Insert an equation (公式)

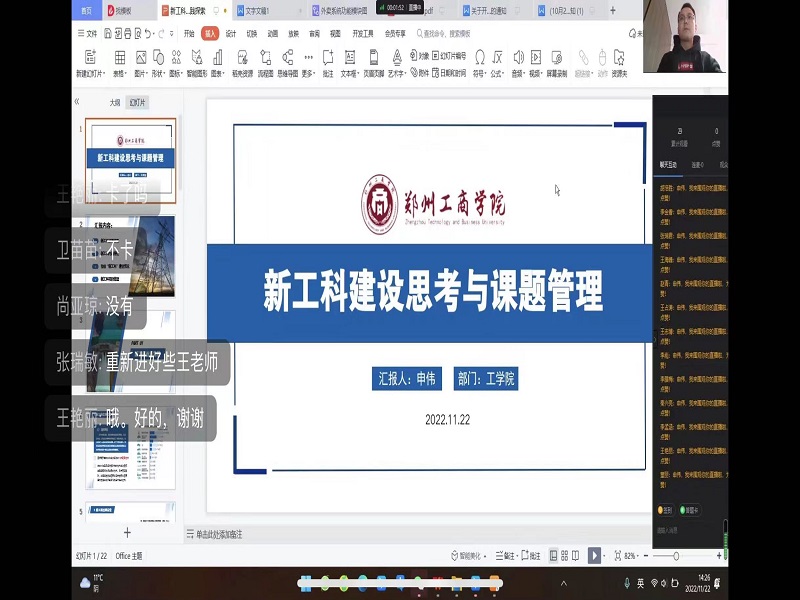click(x=497, y=63)
